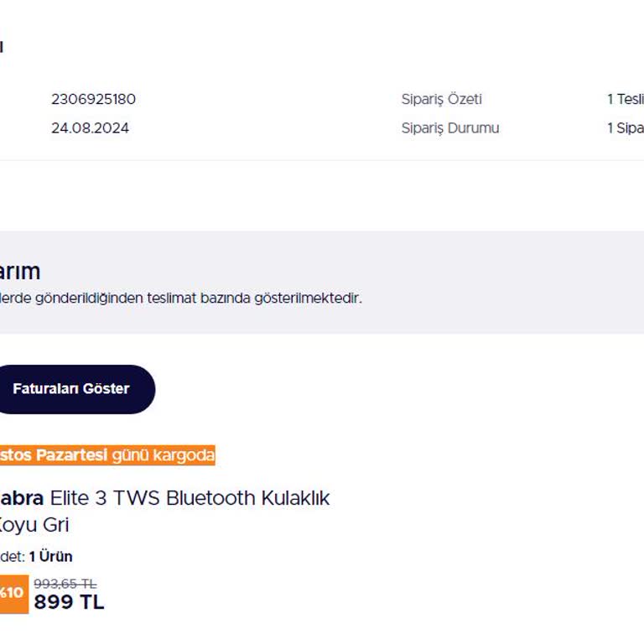Select order number 2306925180

click(93, 99)
